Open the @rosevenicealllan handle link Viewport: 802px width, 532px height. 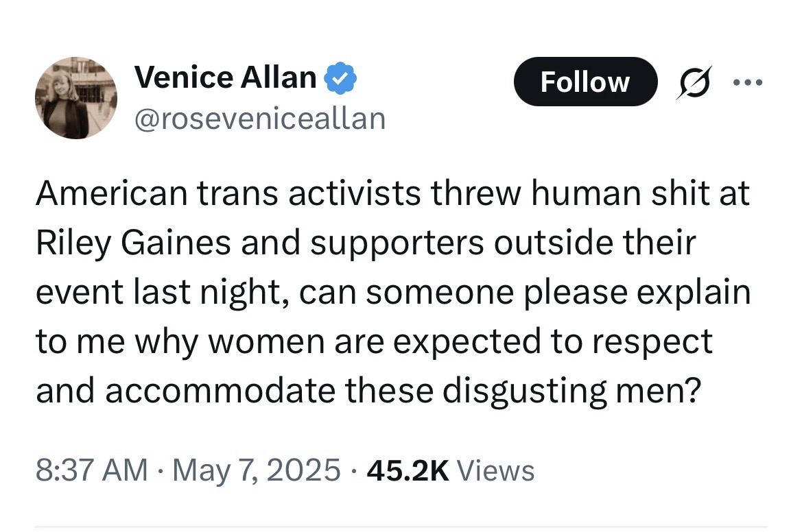point(260,119)
